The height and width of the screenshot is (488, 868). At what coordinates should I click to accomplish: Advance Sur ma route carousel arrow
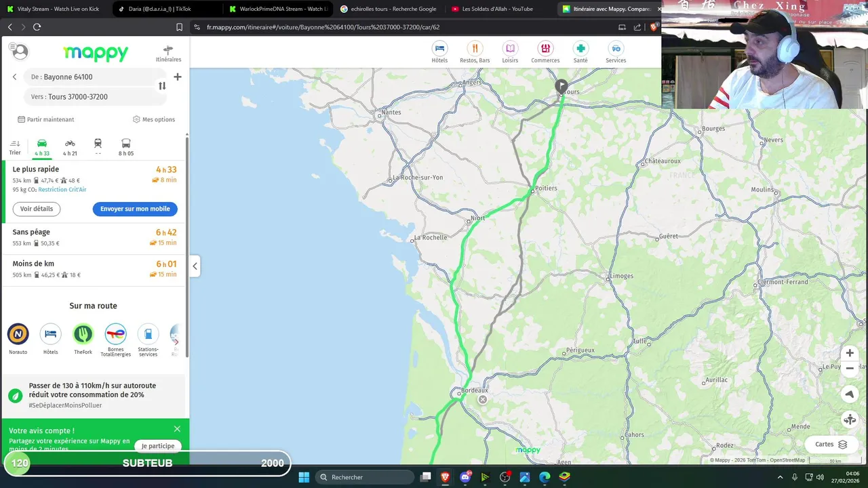click(x=176, y=342)
